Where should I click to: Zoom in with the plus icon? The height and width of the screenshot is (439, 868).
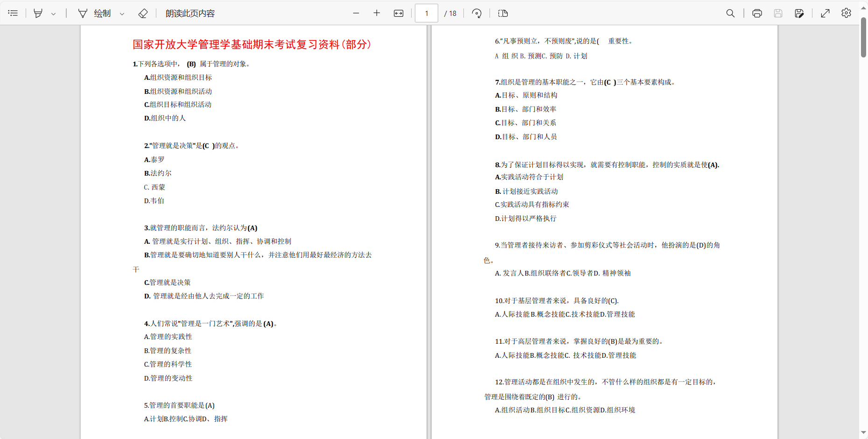pyautogui.click(x=377, y=13)
